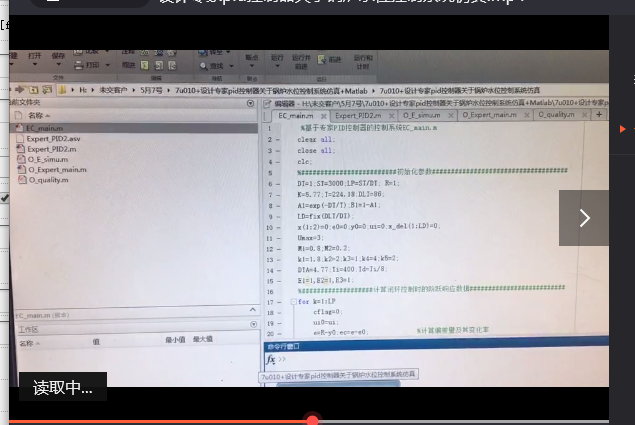Select Expert_PID2.m in the file list
The height and width of the screenshot is (425, 635).
[x=51, y=149]
